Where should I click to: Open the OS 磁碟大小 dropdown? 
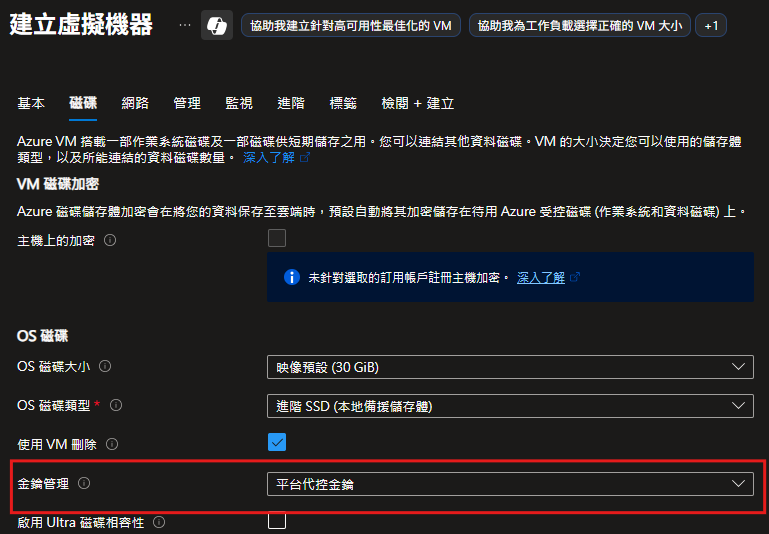coord(510,367)
